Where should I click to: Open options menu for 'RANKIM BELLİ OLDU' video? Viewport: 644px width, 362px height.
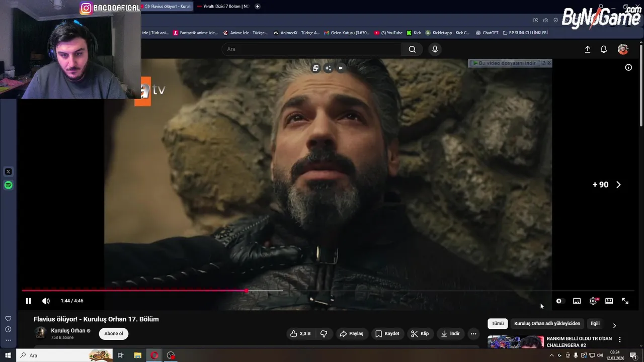coord(620,340)
